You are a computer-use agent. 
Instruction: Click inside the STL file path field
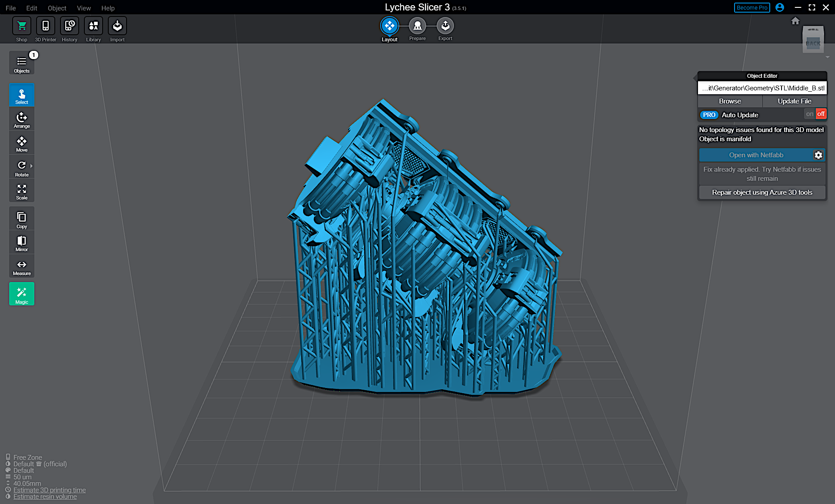click(762, 88)
